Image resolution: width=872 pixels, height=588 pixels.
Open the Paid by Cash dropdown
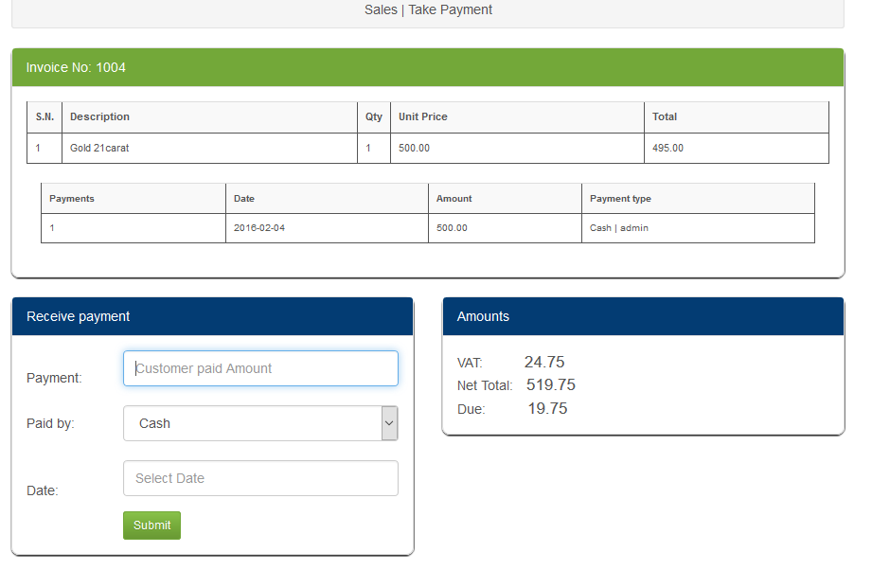pyautogui.click(x=260, y=423)
